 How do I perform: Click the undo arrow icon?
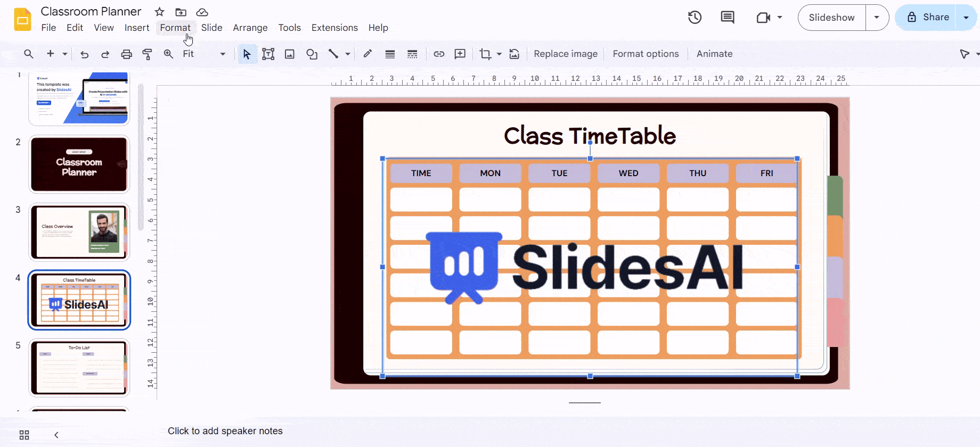(x=84, y=54)
